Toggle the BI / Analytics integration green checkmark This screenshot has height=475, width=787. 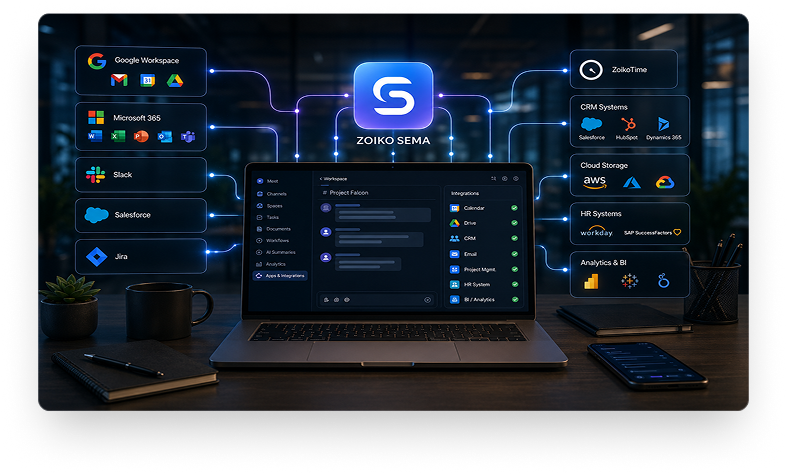[514, 299]
